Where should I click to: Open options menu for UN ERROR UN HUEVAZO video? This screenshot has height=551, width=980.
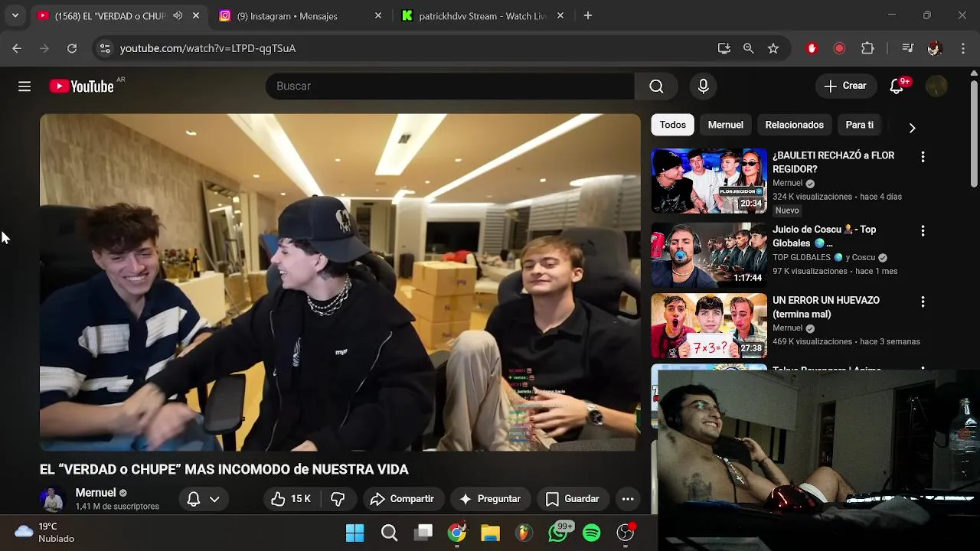click(x=923, y=302)
